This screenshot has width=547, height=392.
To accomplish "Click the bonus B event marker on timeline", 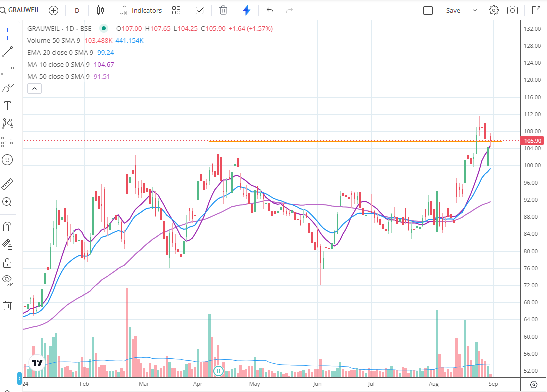I will (218, 371).
